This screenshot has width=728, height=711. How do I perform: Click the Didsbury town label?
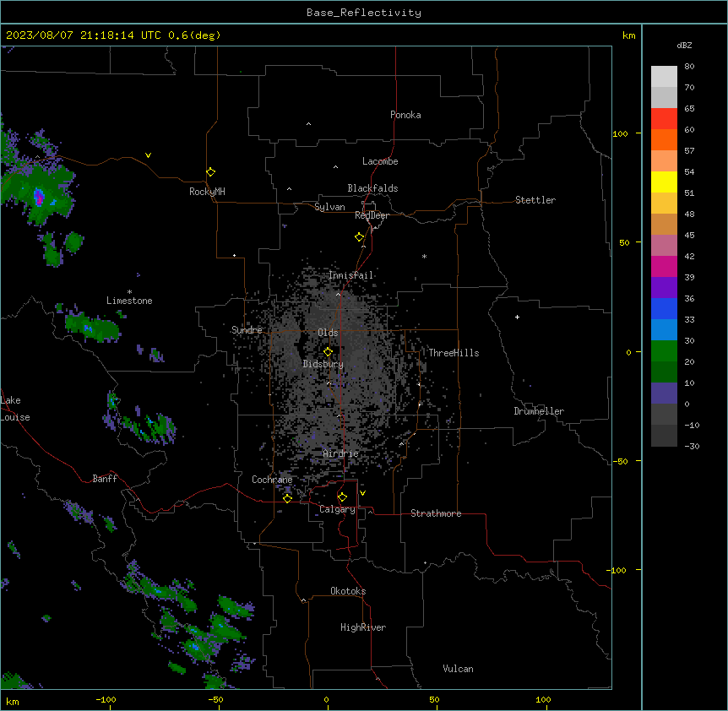323,364
